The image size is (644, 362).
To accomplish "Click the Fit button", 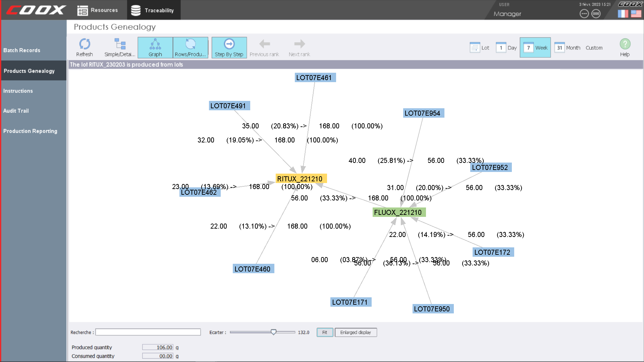I will [x=325, y=333].
